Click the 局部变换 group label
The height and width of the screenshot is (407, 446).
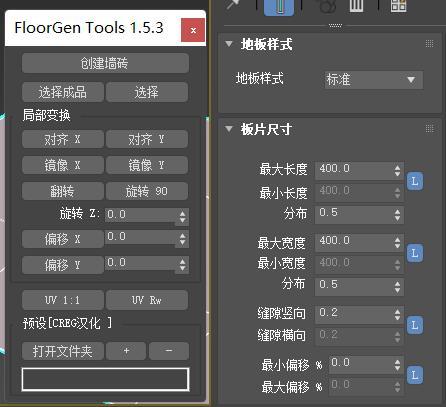pyautogui.click(x=47, y=115)
